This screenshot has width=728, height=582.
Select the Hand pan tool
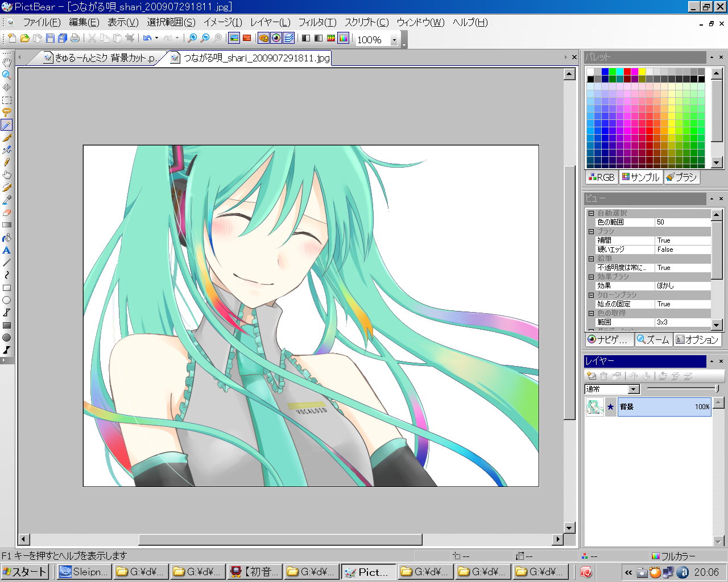[7, 63]
